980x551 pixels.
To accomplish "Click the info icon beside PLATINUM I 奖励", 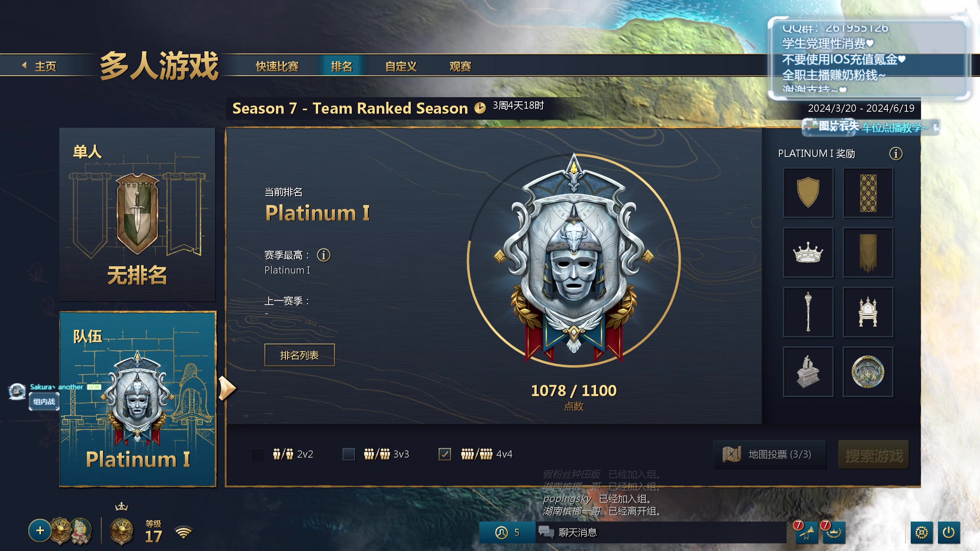I will coord(895,154).
